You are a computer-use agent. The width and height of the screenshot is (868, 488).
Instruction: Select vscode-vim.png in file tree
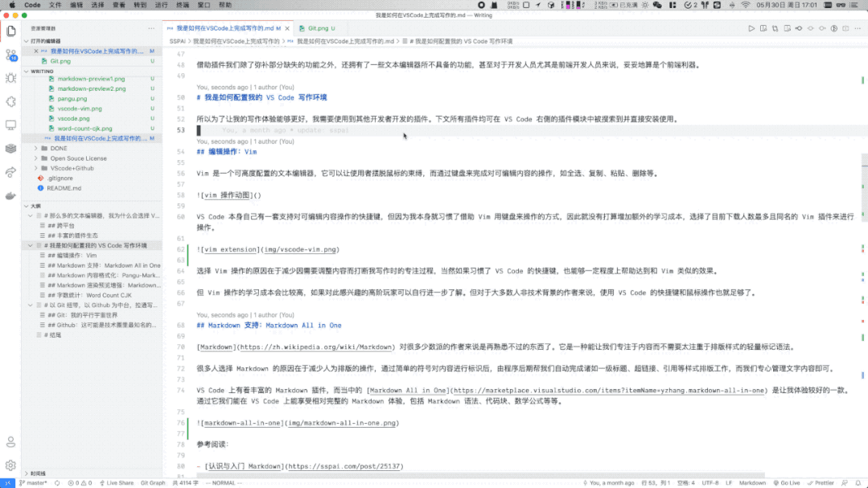(80, 109)
